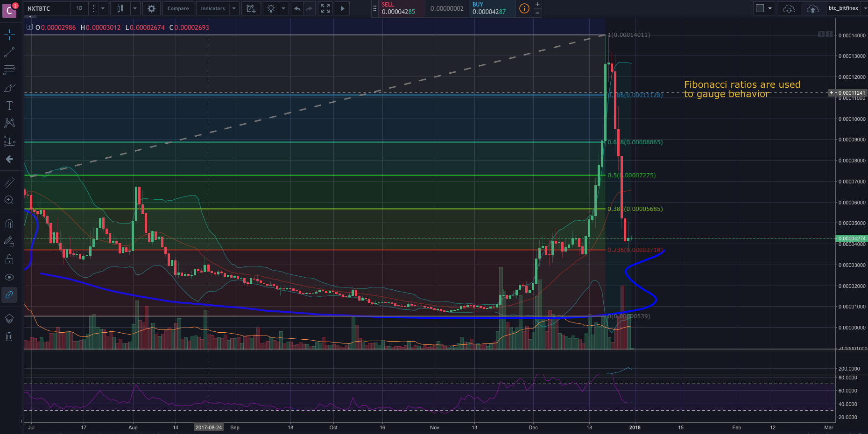Click the 0(0.00000539) Fibonacci base label

(628, 316)
